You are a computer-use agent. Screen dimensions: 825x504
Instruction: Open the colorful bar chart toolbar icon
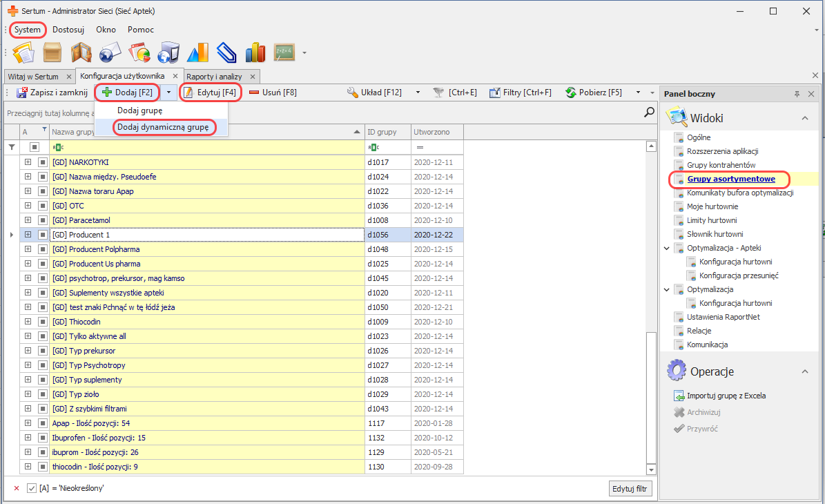pos(255,52)
